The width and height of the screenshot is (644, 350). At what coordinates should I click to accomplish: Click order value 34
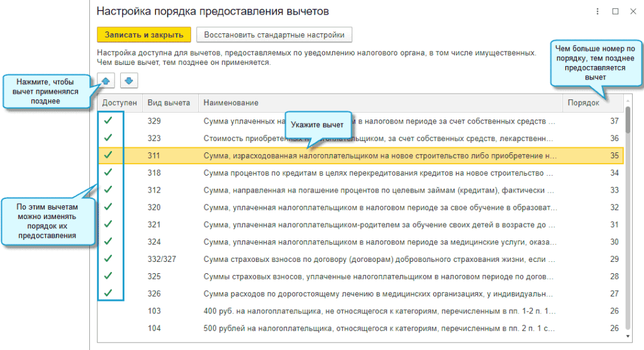coord(614,172)
